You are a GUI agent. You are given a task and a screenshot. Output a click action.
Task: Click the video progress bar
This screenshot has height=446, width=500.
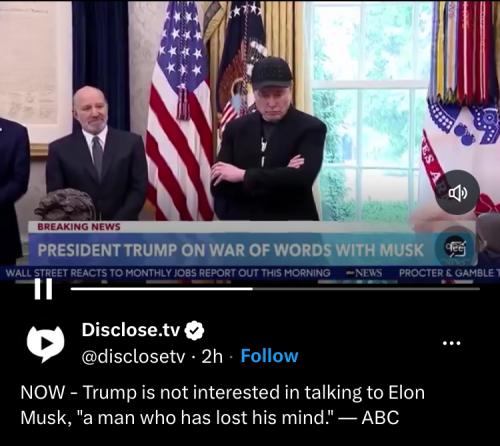(275, 289)
